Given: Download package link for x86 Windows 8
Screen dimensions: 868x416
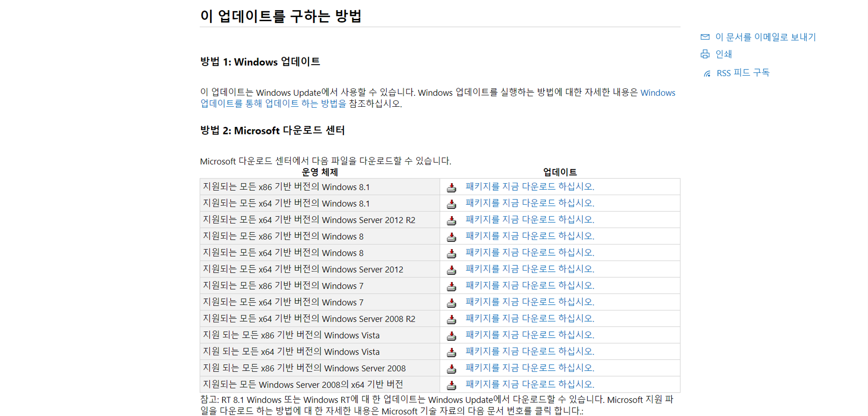Looking at the screenshot, I should click(530, 235).
